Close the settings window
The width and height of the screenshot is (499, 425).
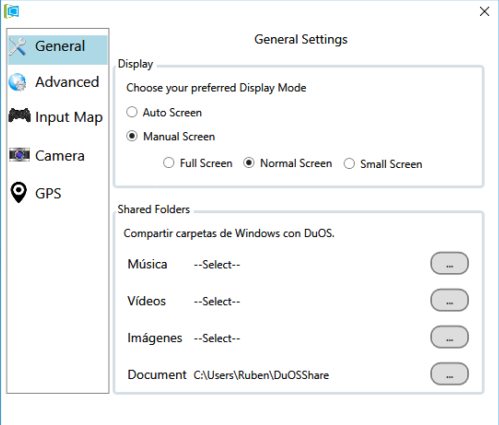pos(484,12)
